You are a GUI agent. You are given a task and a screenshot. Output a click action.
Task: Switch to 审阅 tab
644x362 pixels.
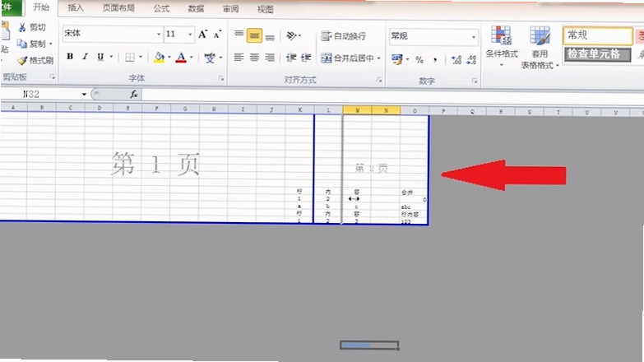coord(230,9)
